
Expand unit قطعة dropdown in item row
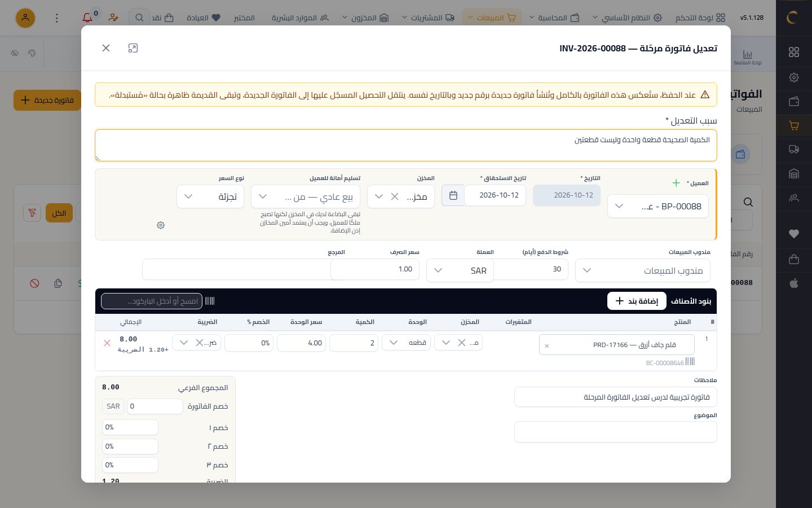(394, 343)
